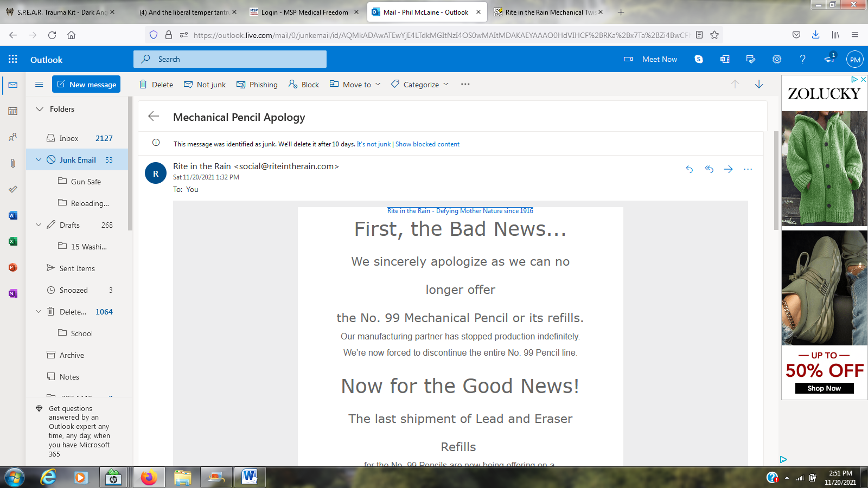Open To Do checkmark icon
The width and height of the screenshot is (868, 488).
(x=13, y=189)
